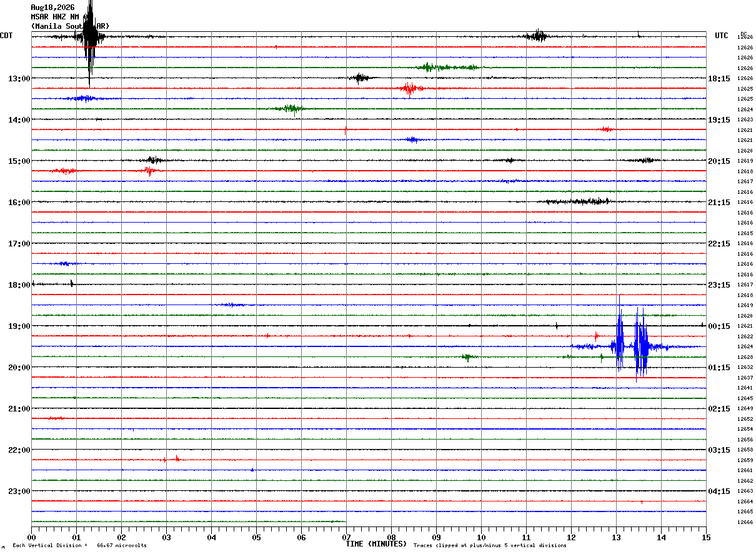Viewport: 756px width, 554px height.
Task: Click the 07 minute tick on time axis
Action: point(346,537)
